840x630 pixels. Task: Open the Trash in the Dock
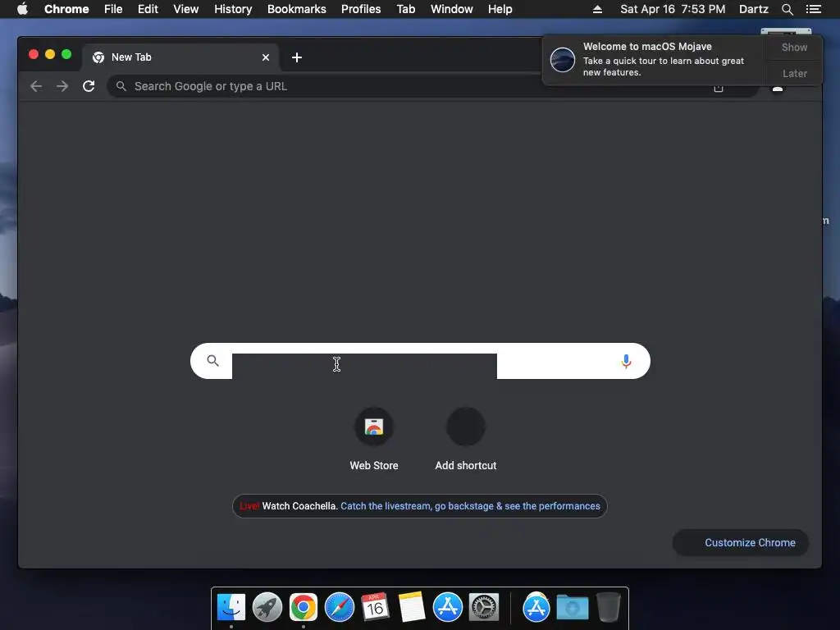pyautogui.click(x=609, y=608)
